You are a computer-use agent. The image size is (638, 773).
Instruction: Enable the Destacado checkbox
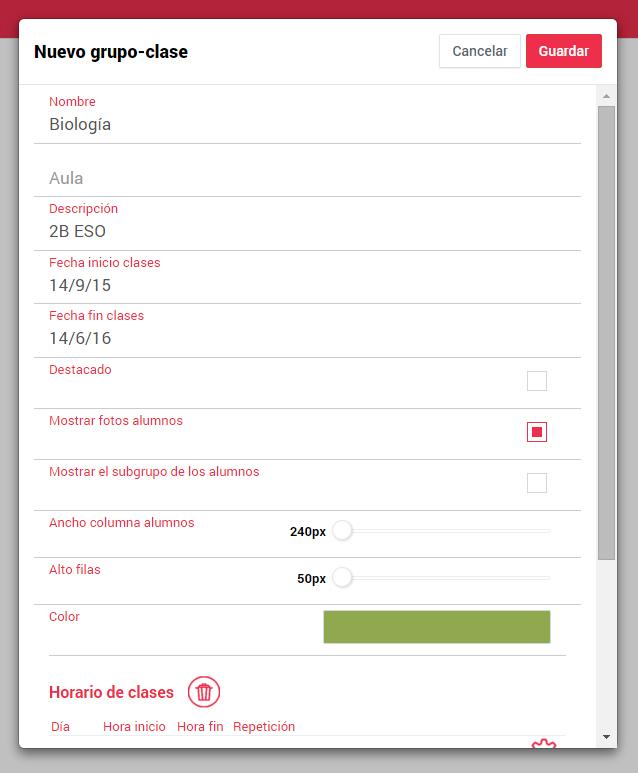coord(536,381)
